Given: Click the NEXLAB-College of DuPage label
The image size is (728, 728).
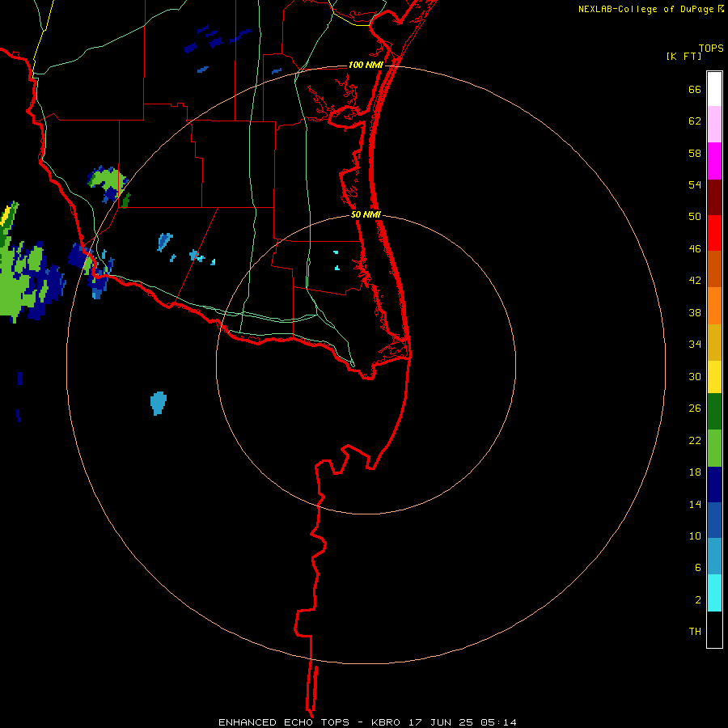Looking at the screenshot, I should click(x=646, y=9).
